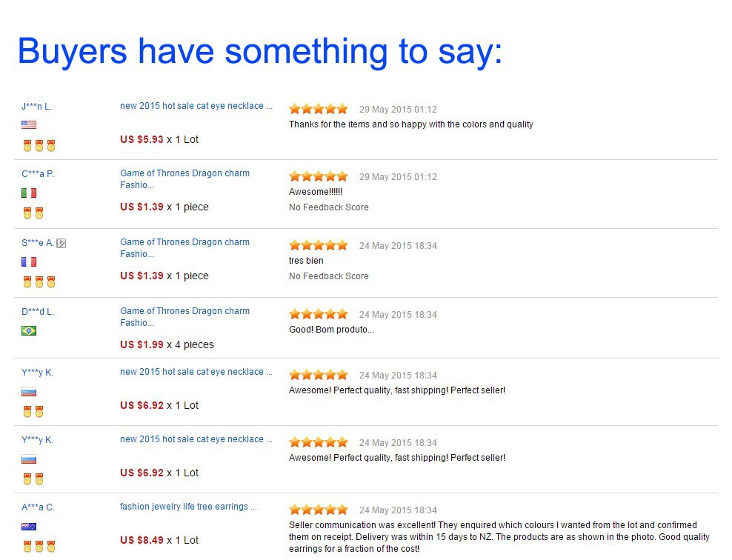
Task: Open the cat eye necklace link priced $5.93
Action: coord(196,106)
